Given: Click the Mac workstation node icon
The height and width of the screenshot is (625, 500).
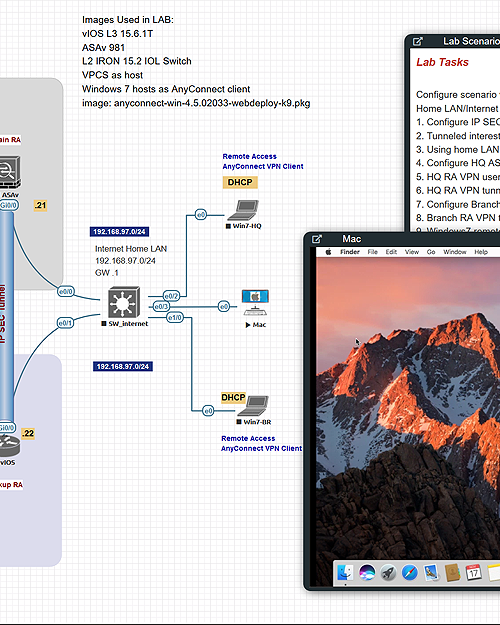Looking at the screenshot, I should tap(255, 303).
